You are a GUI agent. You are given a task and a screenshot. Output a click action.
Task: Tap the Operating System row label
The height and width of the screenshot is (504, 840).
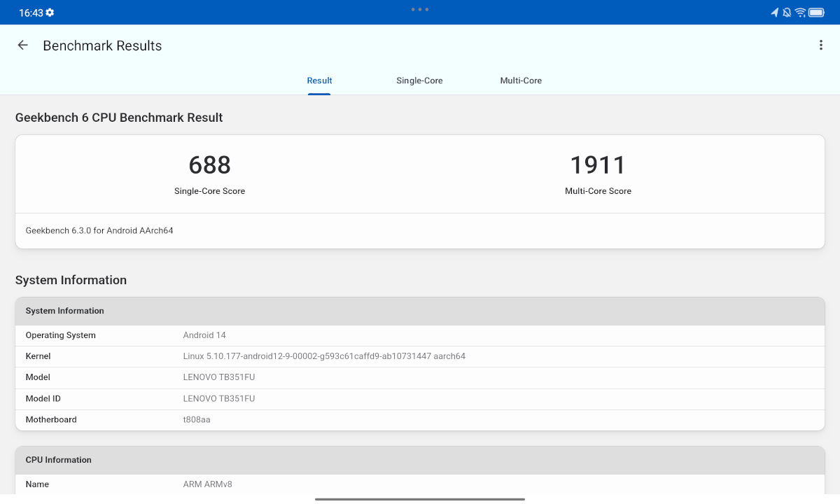point(61,335)
